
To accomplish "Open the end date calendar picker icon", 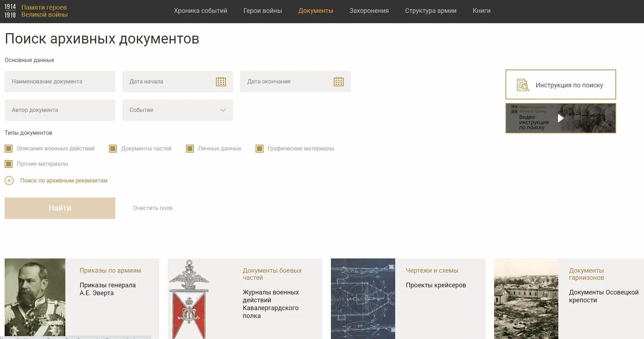I will point(339,82).
